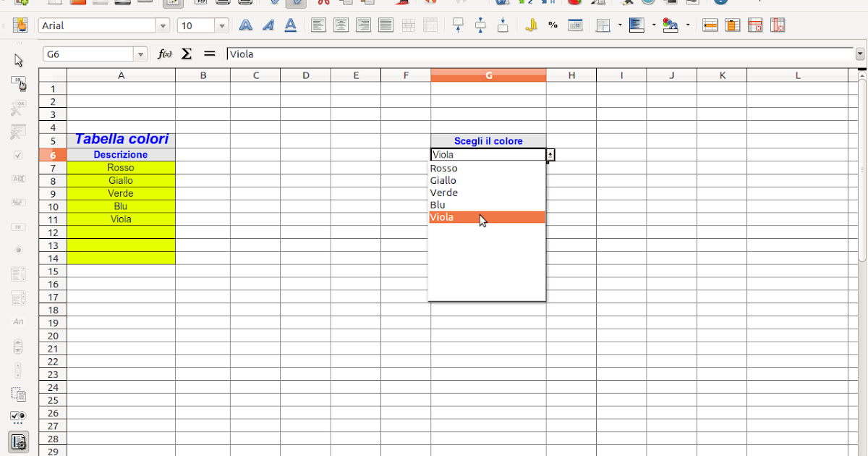The width and height of the screenshot is (868, 456).
Task: Click the format as date icon
Action: click(x=575, y=25)
